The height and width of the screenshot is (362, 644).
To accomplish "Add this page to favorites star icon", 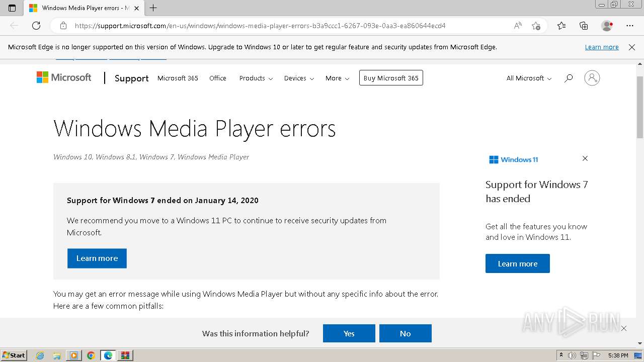I will [536, 26].
